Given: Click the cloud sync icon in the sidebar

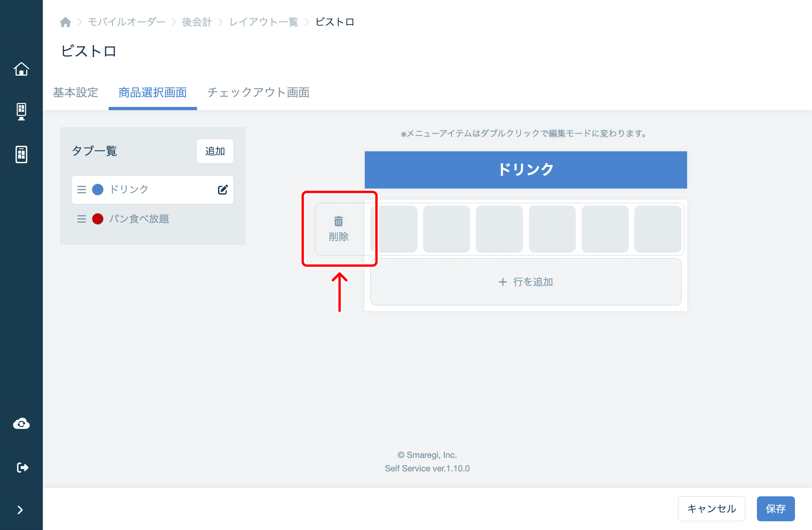Looking at the screenshot, I should click(x=21, y=423).
